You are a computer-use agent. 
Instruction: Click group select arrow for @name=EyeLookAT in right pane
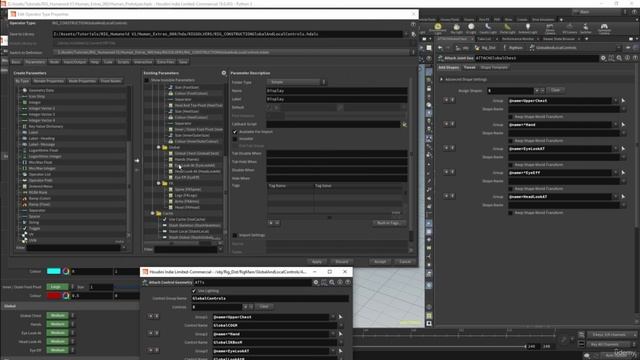tap(623, 149)
